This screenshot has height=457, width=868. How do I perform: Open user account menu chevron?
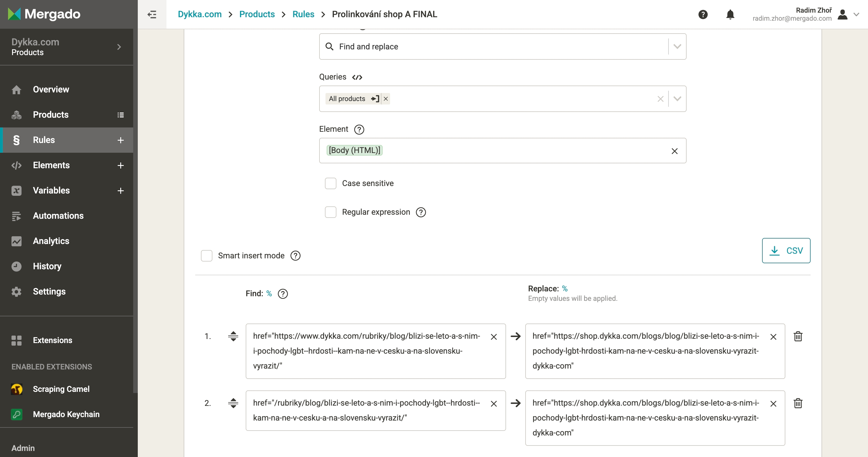(x=856, y=14)
